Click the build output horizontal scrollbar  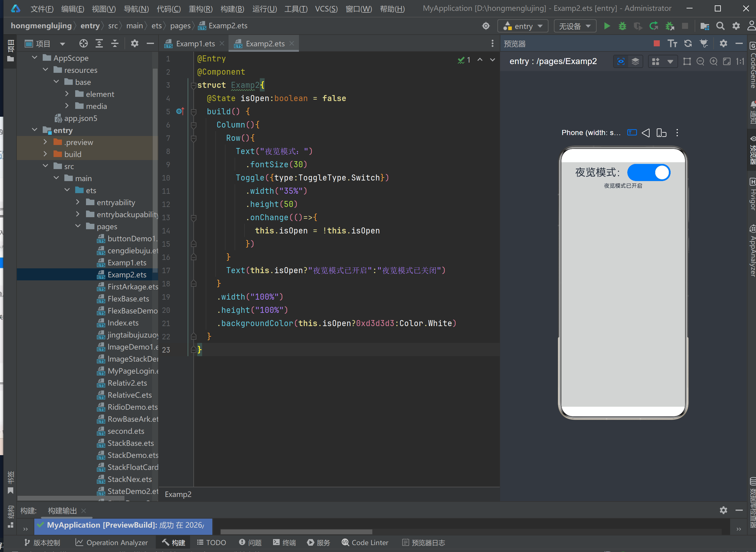click(296, 532)
